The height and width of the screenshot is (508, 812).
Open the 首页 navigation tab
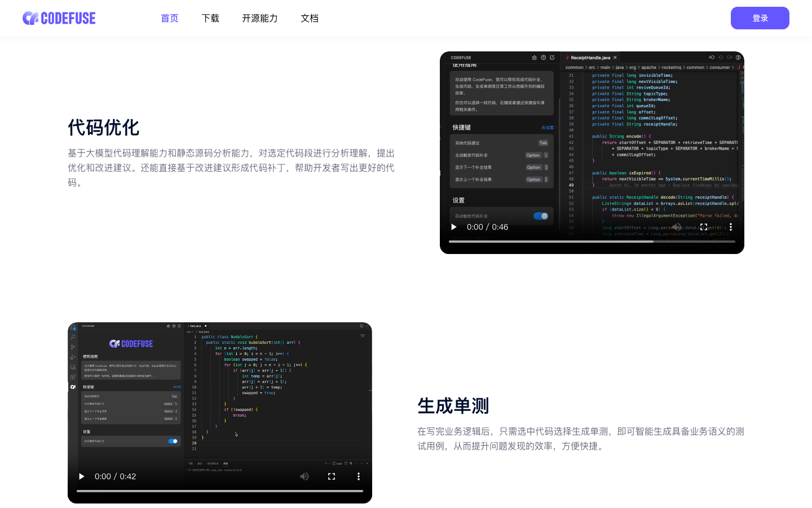click(x=170, y=18)
